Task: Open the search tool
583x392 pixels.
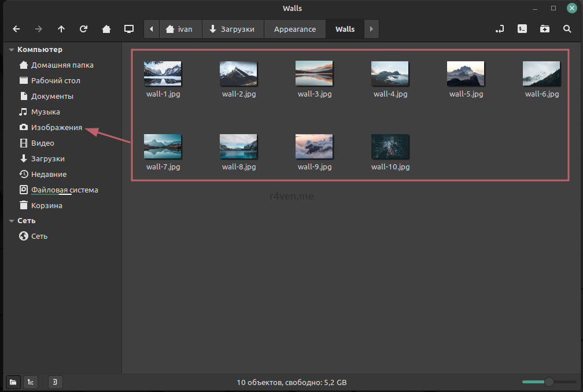Action: (567, 29)
